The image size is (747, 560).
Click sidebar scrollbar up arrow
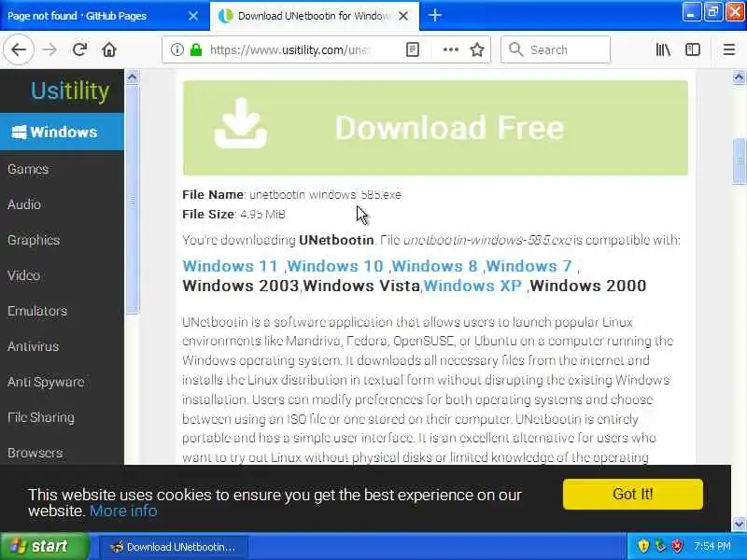pos(132,77)
